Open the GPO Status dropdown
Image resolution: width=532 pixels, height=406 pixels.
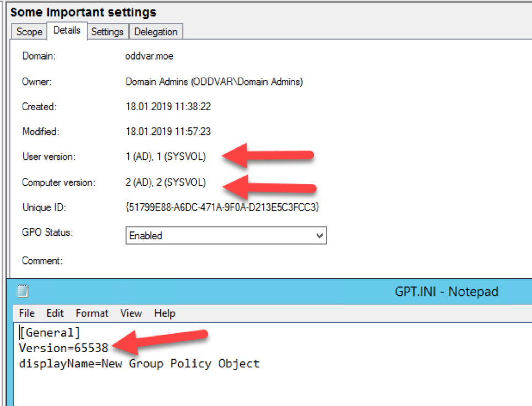226,235
